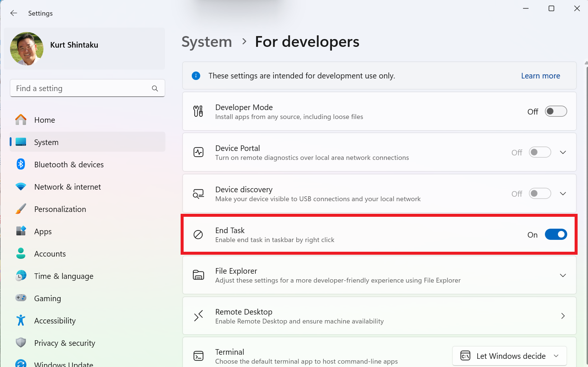Disable the End Task toggle
This screenshot has width=588, height=367.
click(x=556, y=235)
